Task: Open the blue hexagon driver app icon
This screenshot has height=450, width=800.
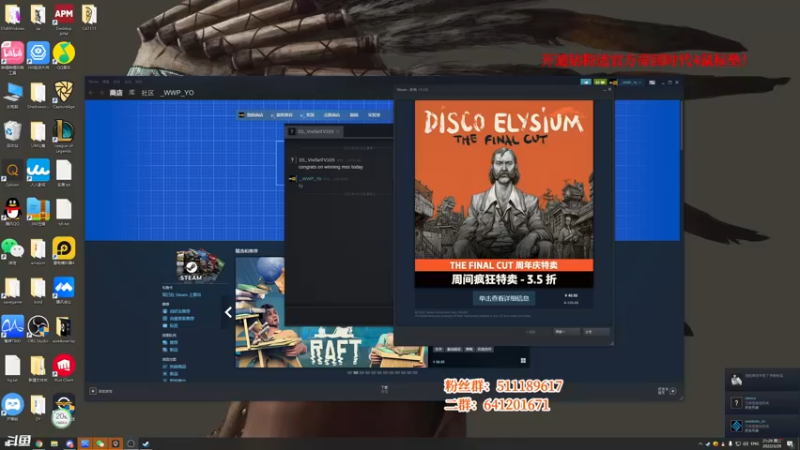Action: (x=38, y=55)
